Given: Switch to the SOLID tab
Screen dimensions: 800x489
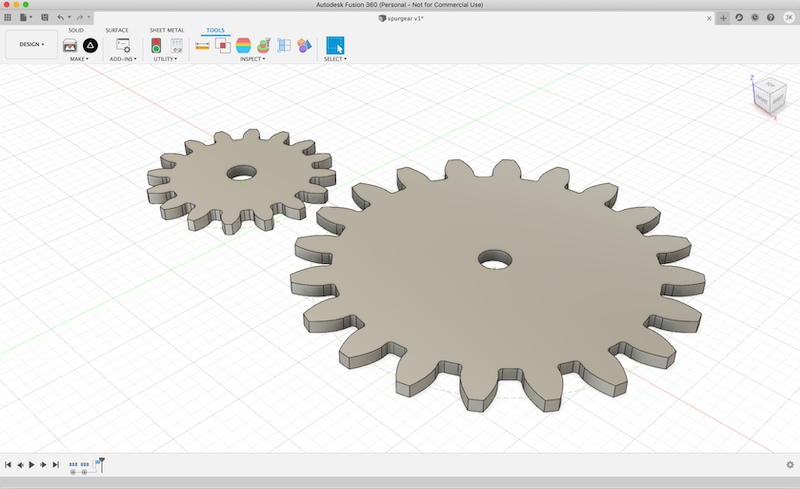Looking at the screenshot, I should [76, 30].
